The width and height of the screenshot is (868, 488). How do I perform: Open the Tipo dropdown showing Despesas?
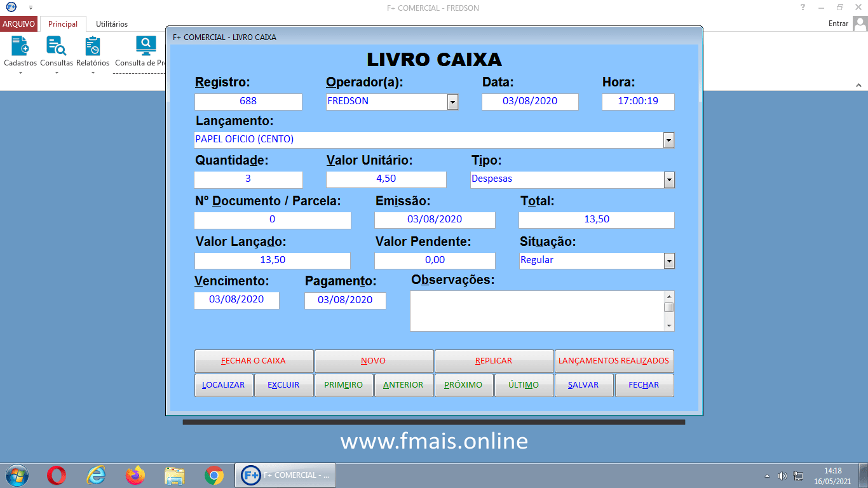pyautogui.click(x=668, y=180)
